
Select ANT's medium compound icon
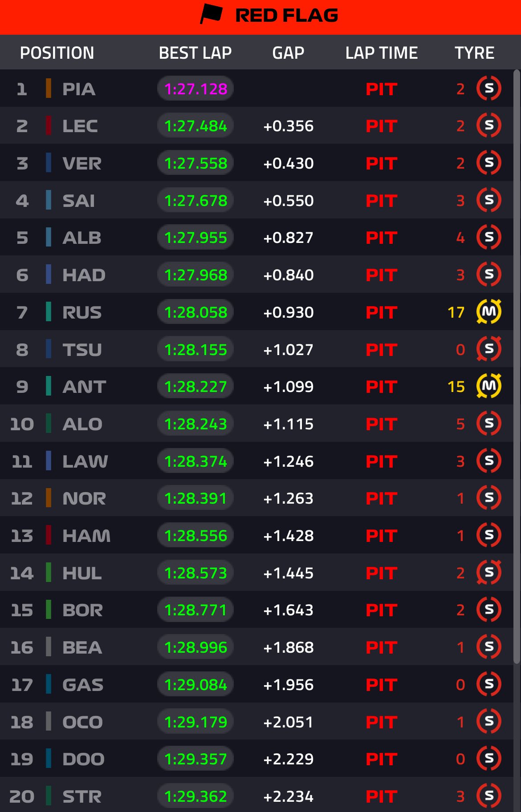pyautogui.click(x=488, y=386)
